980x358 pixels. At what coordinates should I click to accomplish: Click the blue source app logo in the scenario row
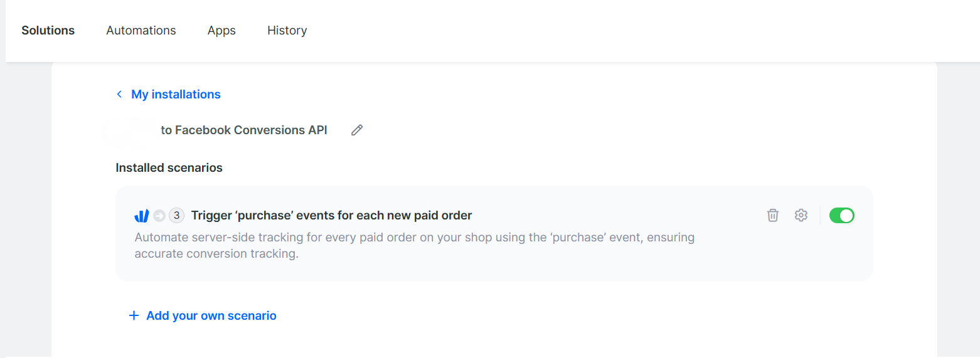coord(142,216)
